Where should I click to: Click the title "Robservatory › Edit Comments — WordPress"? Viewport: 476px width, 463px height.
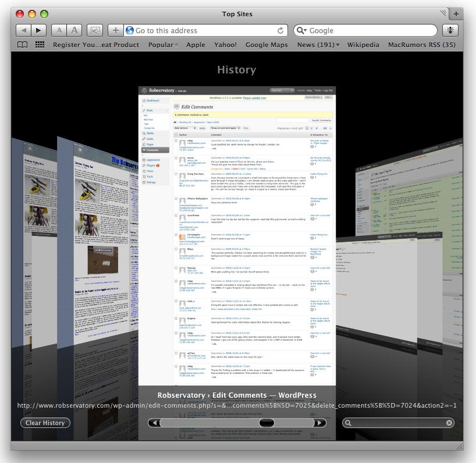[x=237, y=395]
